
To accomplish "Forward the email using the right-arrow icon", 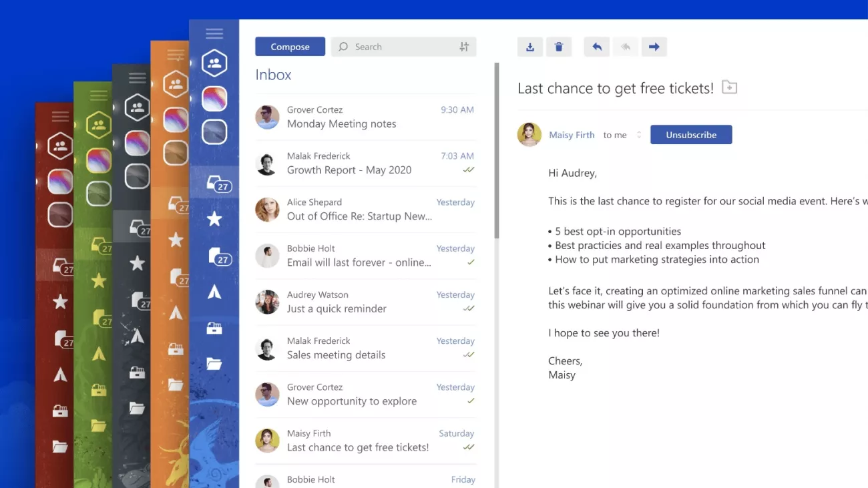I will click(x=654, y=47).
